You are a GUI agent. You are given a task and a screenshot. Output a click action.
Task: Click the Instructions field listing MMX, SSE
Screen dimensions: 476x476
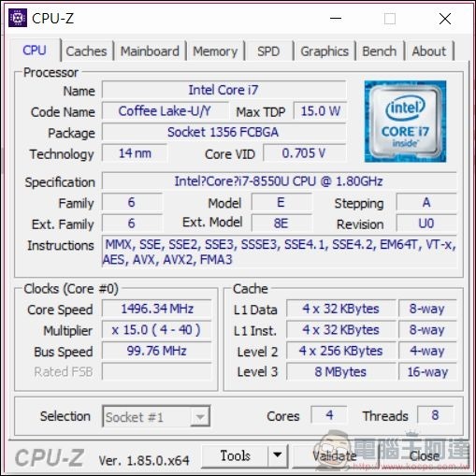point(279,252)
